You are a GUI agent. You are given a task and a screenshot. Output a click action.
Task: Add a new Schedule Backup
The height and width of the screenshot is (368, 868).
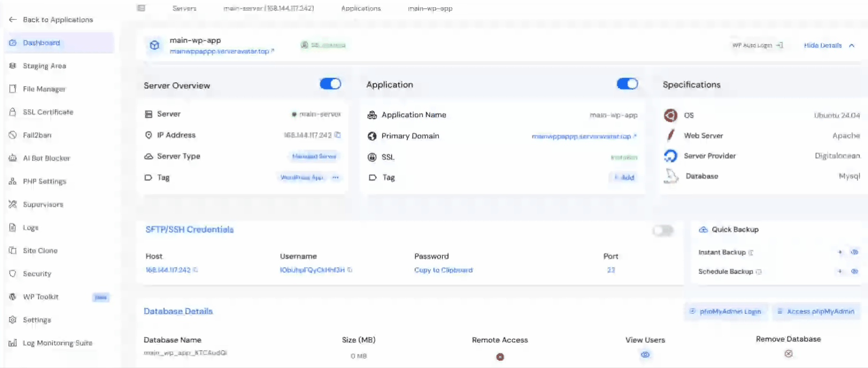tap(840, 271)
